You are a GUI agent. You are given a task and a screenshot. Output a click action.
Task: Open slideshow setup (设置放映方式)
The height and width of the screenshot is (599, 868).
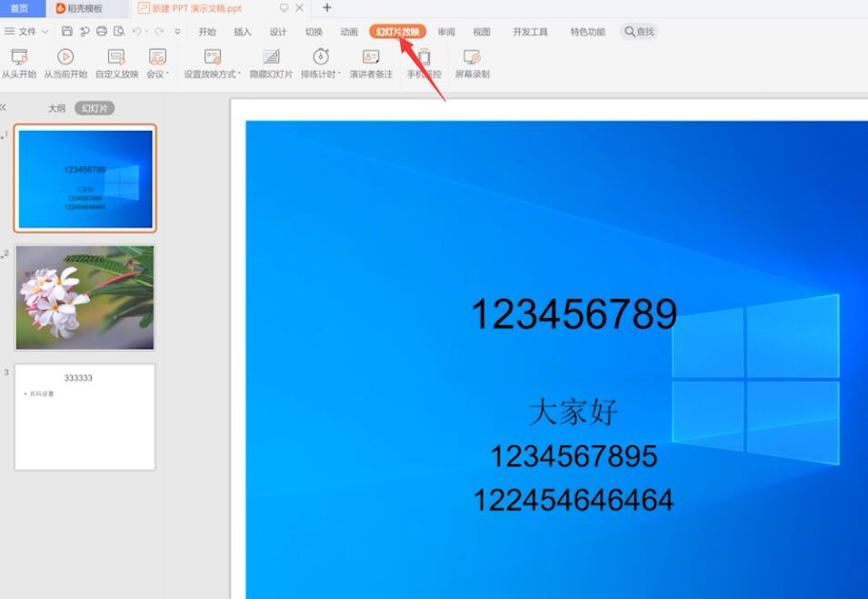click(213, 64)
